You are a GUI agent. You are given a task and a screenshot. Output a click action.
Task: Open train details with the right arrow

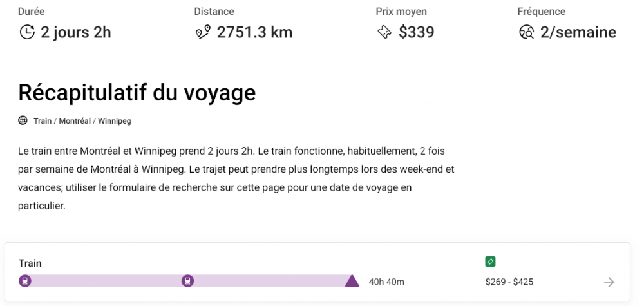pyautogui.click(x=609, y=282)
